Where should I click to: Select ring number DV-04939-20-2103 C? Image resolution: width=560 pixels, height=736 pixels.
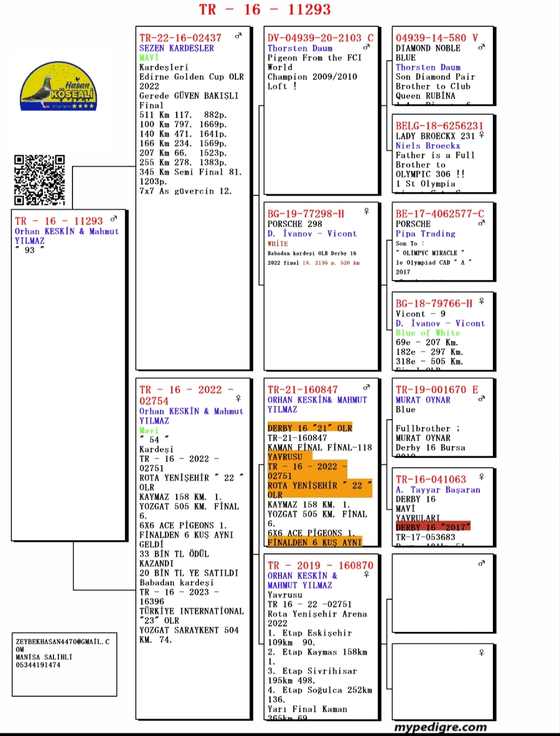[x=321, y=38]
